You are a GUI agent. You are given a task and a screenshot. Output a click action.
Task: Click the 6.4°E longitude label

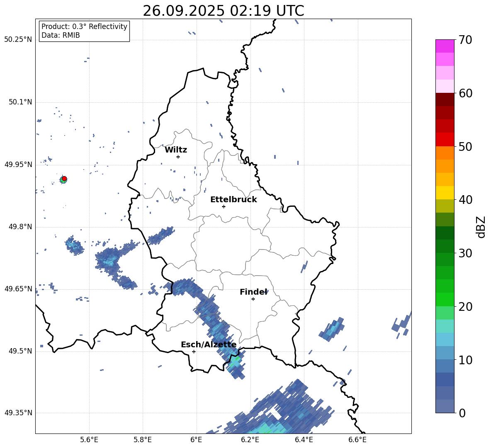304,440
